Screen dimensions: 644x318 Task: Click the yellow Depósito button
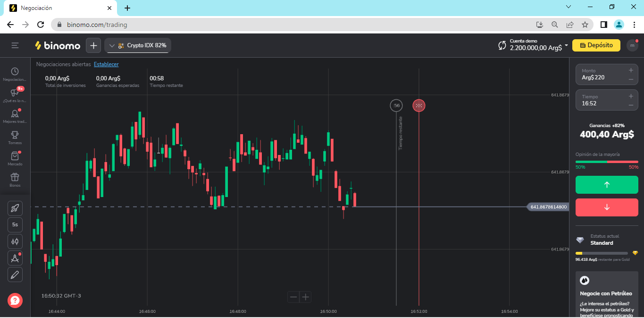(596, 45)
